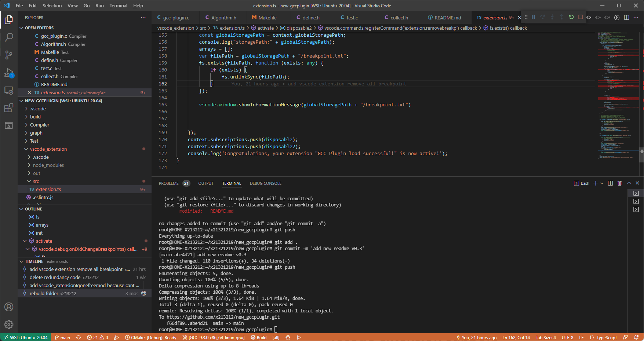Maximize the terminal panel size

click(x=629, y=183)
